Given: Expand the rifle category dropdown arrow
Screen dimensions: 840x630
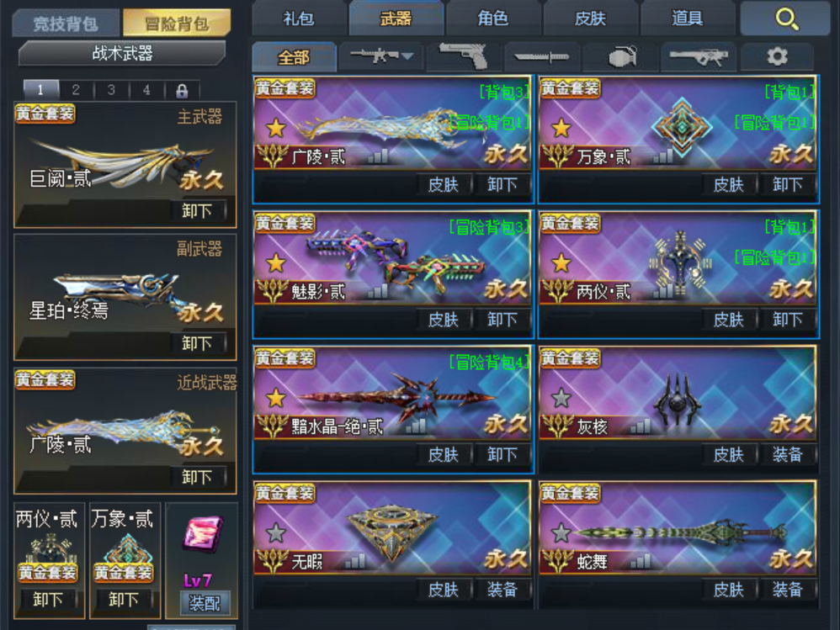Looking at the screenshot, I should [407, 56].
